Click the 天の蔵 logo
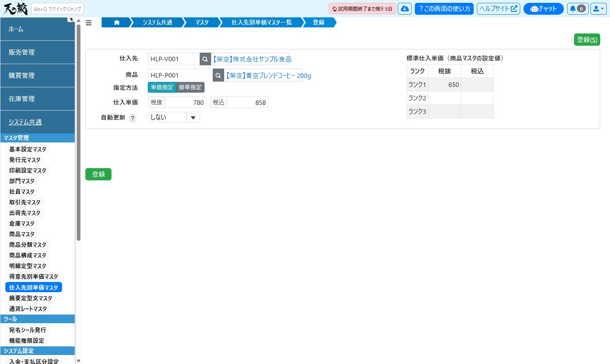610x364 pixels. 15,9
